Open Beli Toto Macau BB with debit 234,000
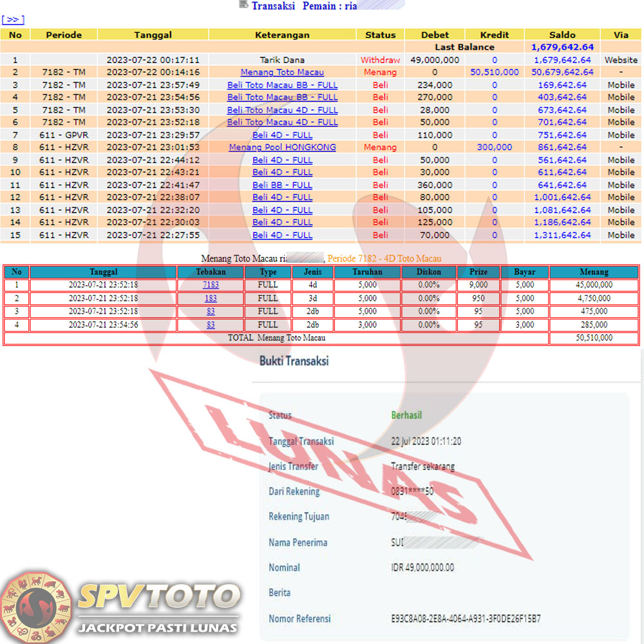The width and height of the screenshot is (644, 644). (x=282, y=85)
